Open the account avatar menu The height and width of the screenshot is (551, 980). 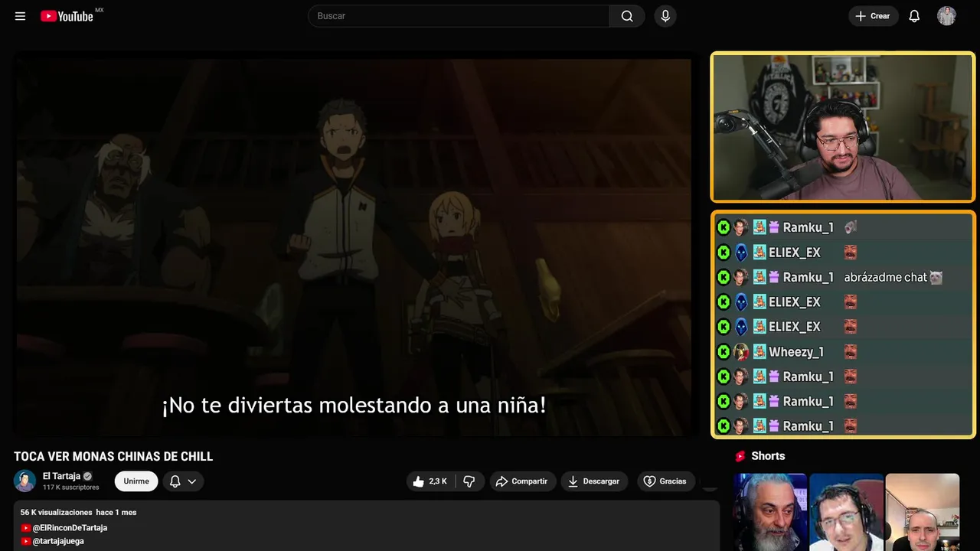pyautogui.click(x=946, y=16)
